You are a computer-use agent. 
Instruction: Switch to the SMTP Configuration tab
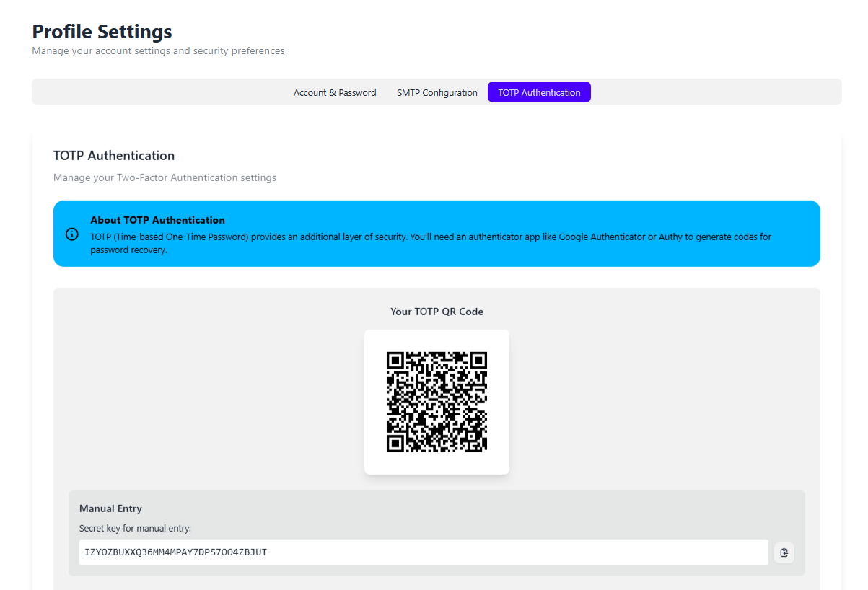(x=437, y=92)
